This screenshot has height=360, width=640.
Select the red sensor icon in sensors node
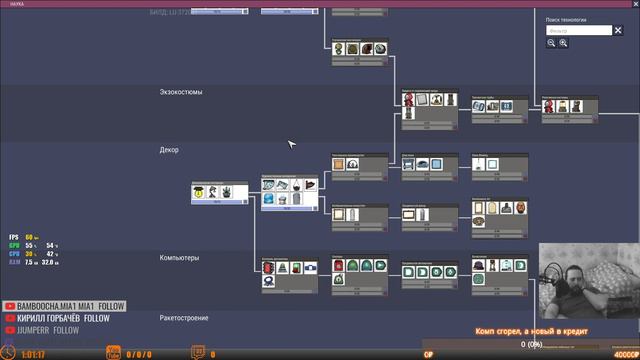point(338,265)
